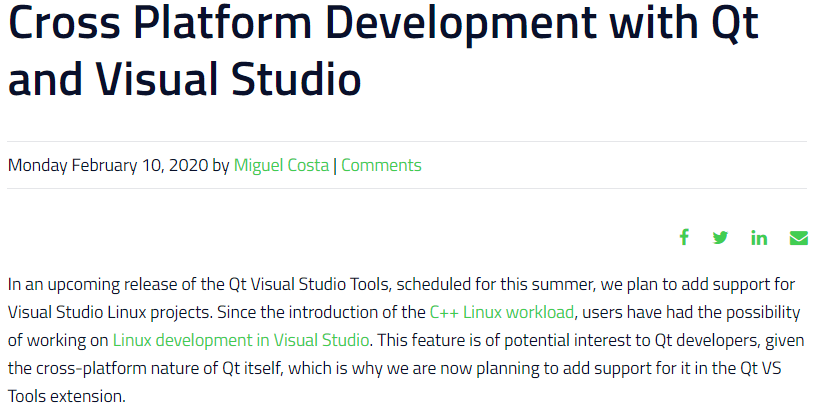Click "Tools extension." ending the paragraph
The height and width of the screenshot is (411, 816).
coord(66,396)
